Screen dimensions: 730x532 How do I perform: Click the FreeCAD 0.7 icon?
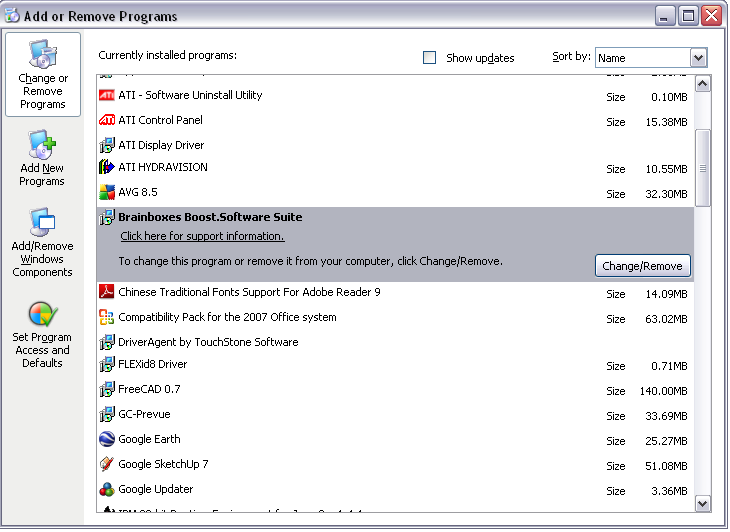(x=107, y=389)
